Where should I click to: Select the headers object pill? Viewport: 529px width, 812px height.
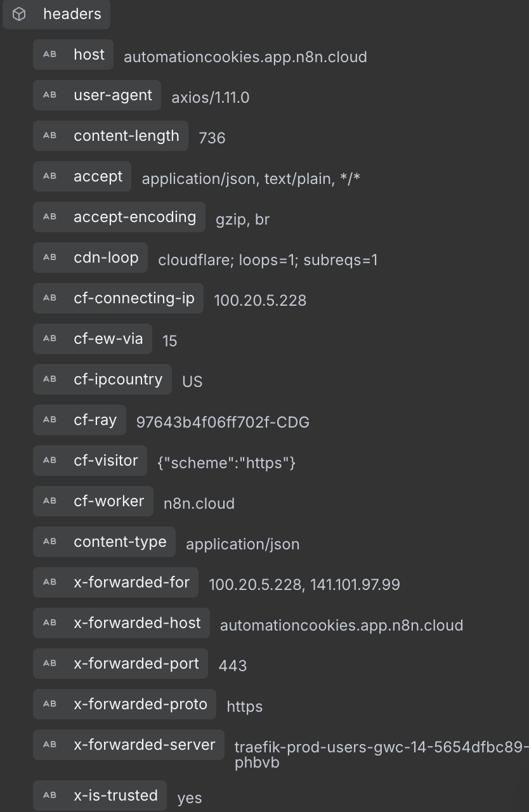click(x=56, y=14)
